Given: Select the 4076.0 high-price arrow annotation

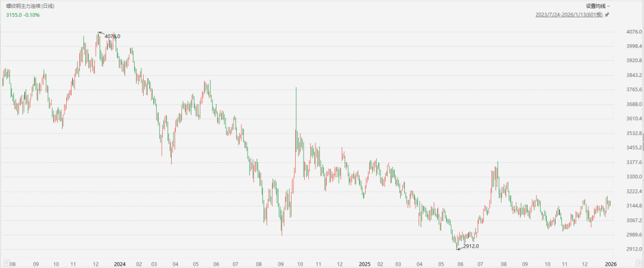Looking at the screenshot, I should [110, 36].
